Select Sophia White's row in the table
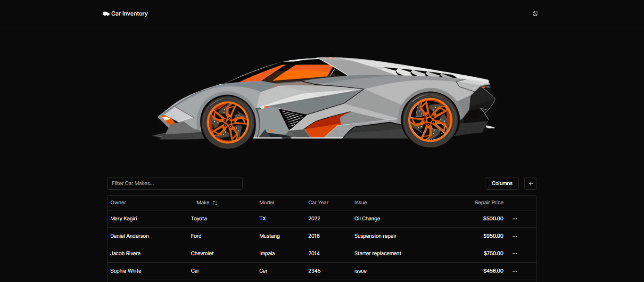The width and height of the screenshot is (644, 282). coord(283,271)
